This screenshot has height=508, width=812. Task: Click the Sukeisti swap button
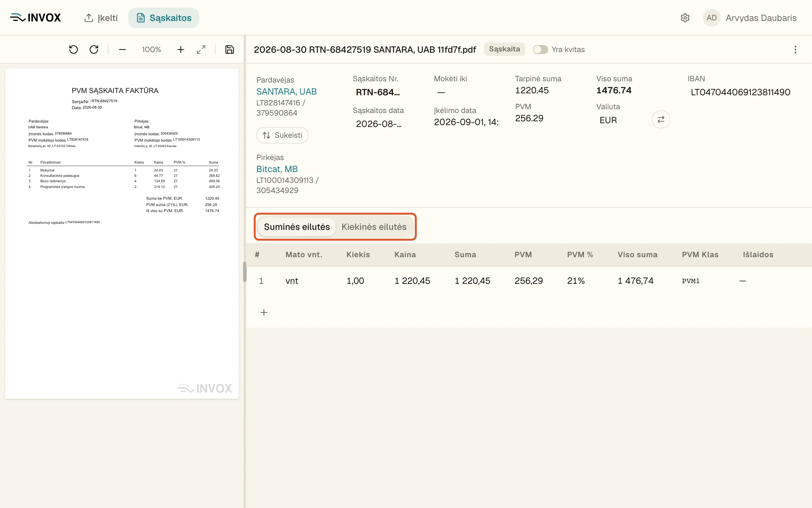282,135
